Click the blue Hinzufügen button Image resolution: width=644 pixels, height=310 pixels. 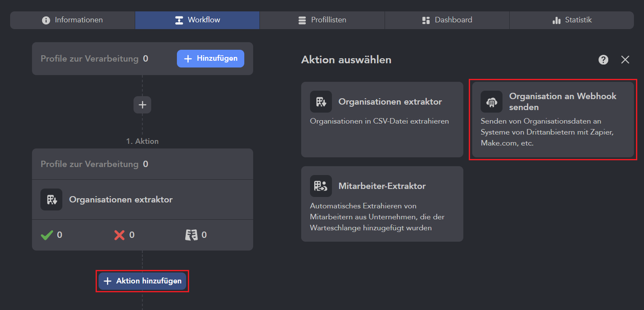[x=210, y=59]
